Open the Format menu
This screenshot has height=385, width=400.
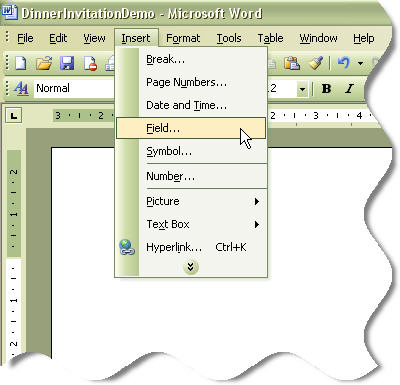pos(183,38)
